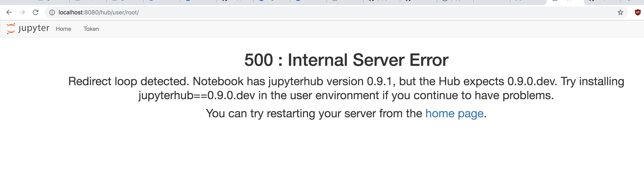The height and width of the screenshot is (186, 644).
Task: Bookmark this page with the star icon
Action: (x=620, y=13)
